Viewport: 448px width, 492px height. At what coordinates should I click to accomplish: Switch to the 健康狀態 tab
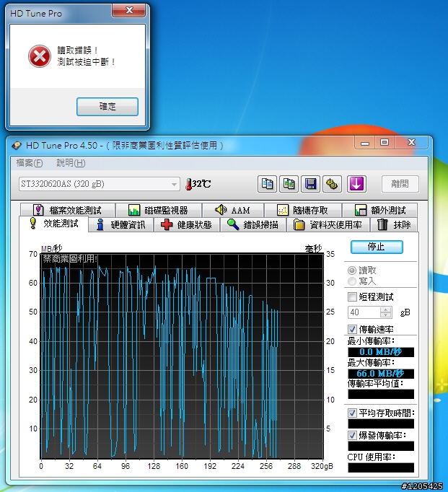(187, 224)
